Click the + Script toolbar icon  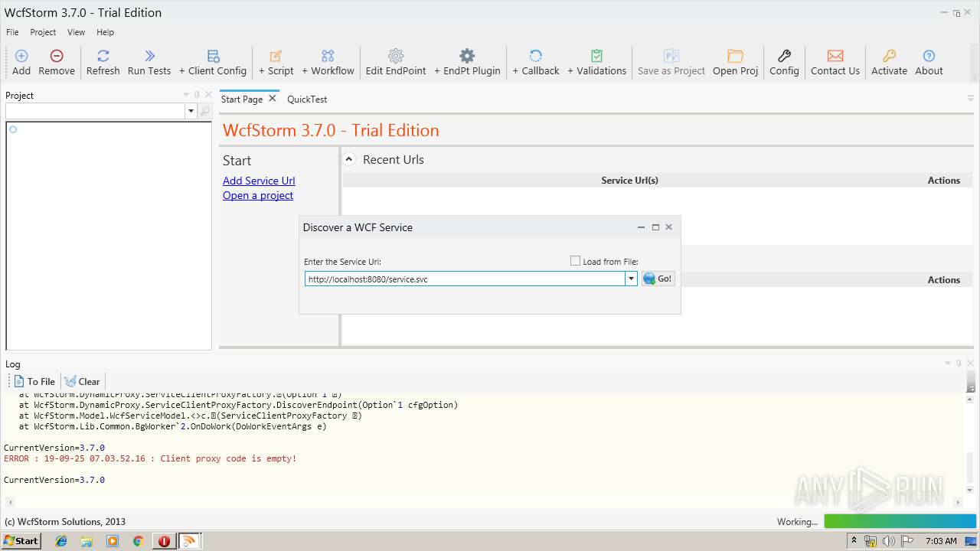276,56
